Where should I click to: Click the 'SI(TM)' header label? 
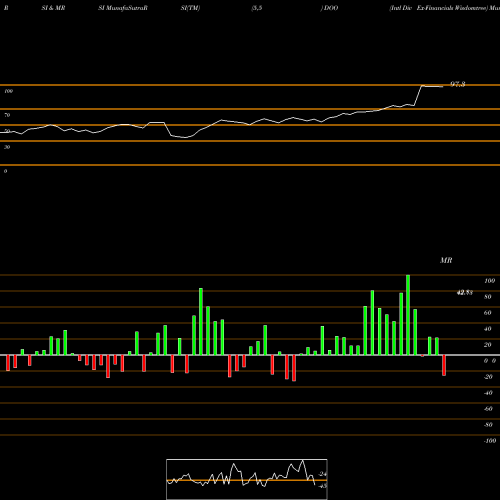[190, 8]
